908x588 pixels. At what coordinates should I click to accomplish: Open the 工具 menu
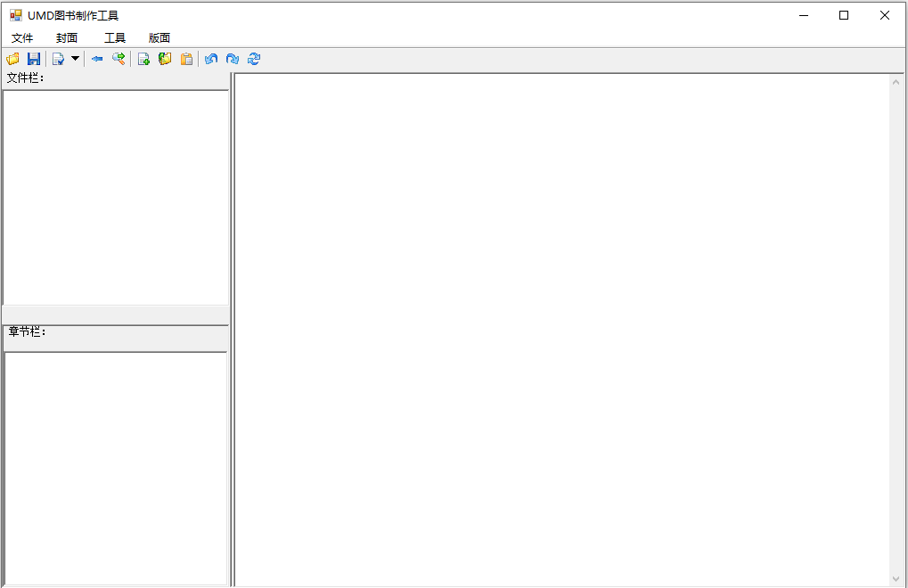coord(113,37)
